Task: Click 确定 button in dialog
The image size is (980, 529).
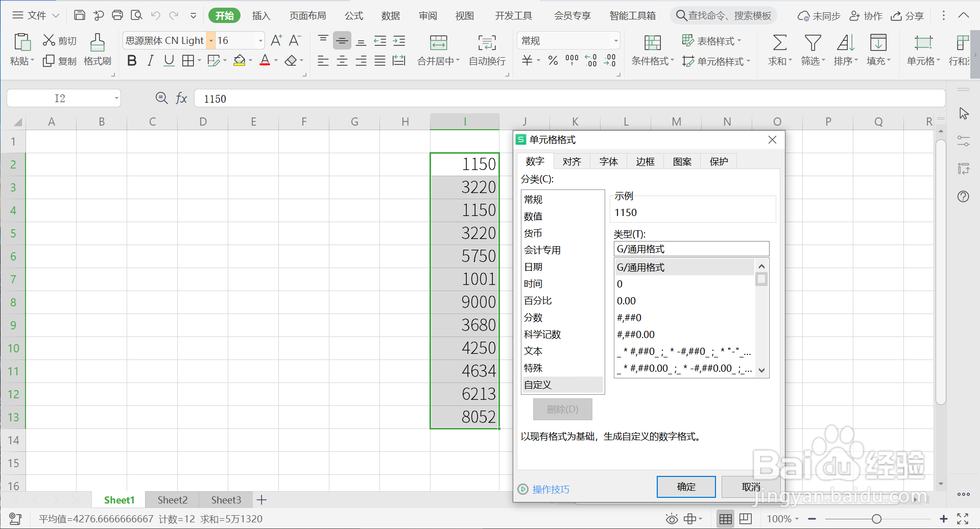Action: (686, 487)
